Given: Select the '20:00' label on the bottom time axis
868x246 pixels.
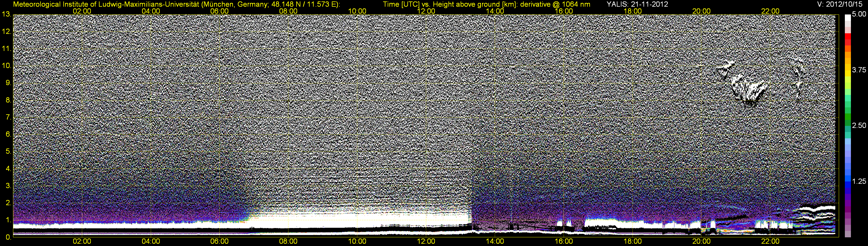Looking at the screenshot, I should (x=702, y=242).
